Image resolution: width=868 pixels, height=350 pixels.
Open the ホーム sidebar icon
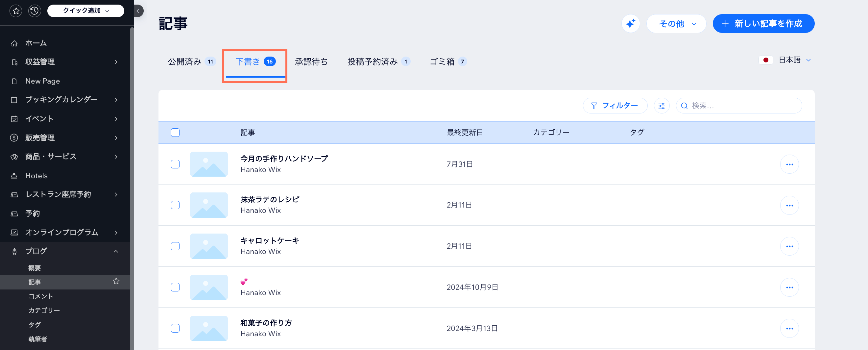(14, 43)
